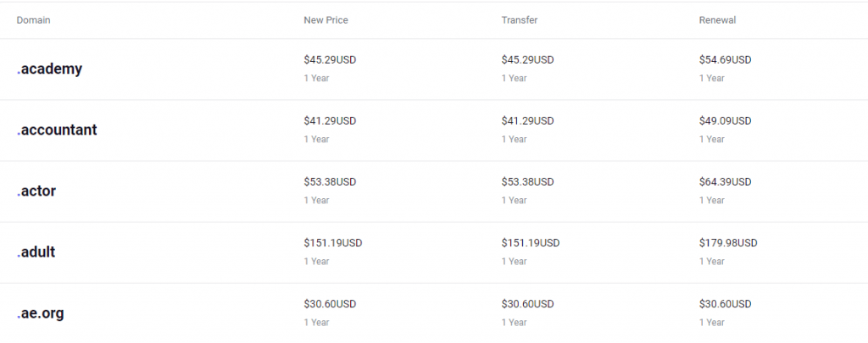Select the .accountant domain name
Screen dimensions: 868x343
(57, 130)
